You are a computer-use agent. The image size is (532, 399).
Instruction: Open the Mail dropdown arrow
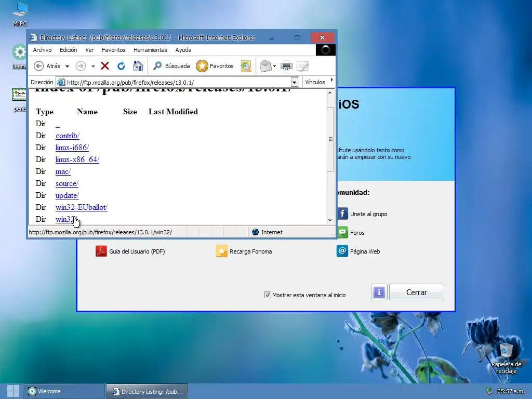(x=274, y=66)
